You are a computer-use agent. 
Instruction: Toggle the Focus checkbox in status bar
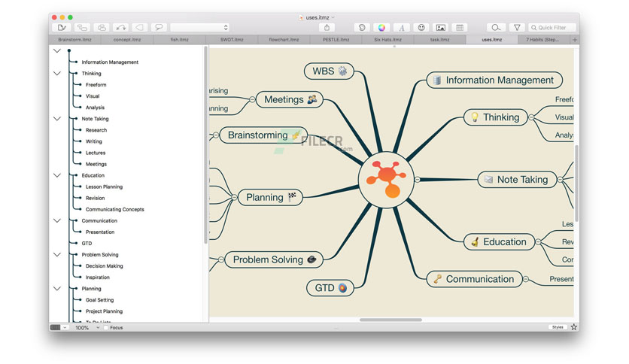[105, 327]
